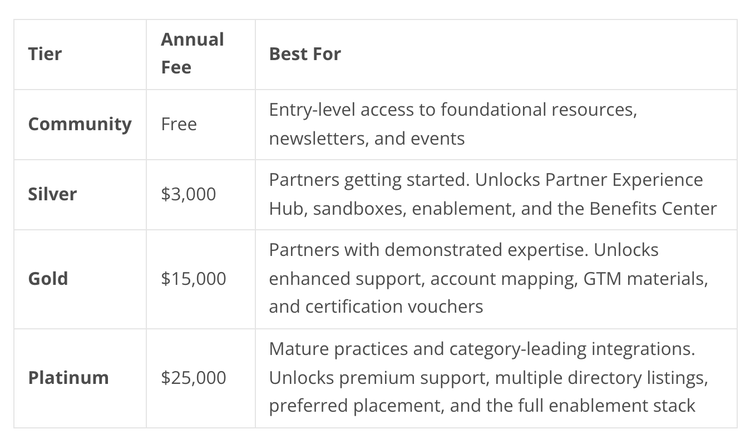This screenshot has height=444, width=750.
Task: Click the $3,000 annual fee cell
Action: tap(188, 194)
